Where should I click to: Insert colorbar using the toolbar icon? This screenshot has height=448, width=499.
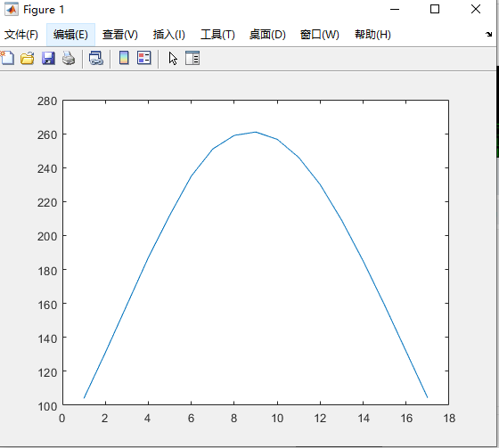pyautogui.click(x=124, y=58)
